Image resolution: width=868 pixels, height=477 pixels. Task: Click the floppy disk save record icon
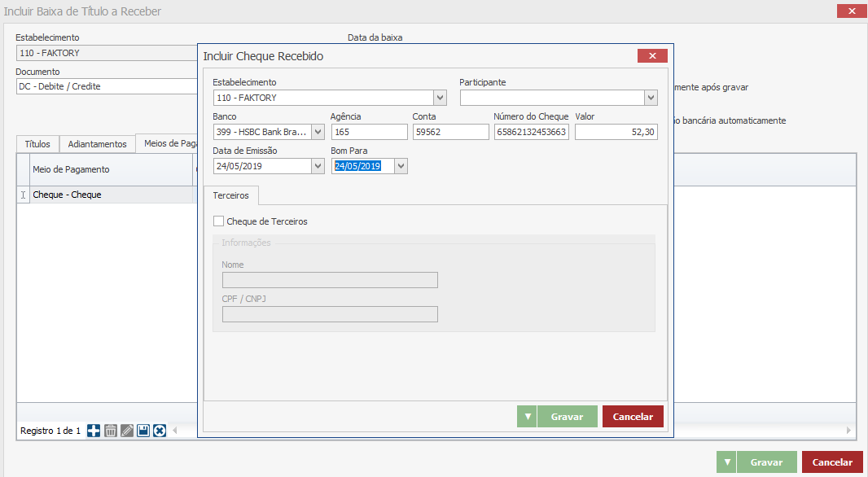coord(143,431)
